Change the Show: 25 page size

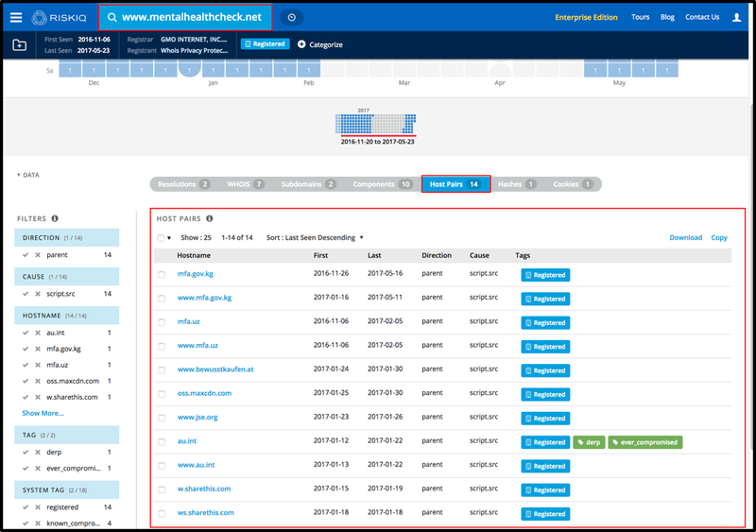click(x=196, y=237)
